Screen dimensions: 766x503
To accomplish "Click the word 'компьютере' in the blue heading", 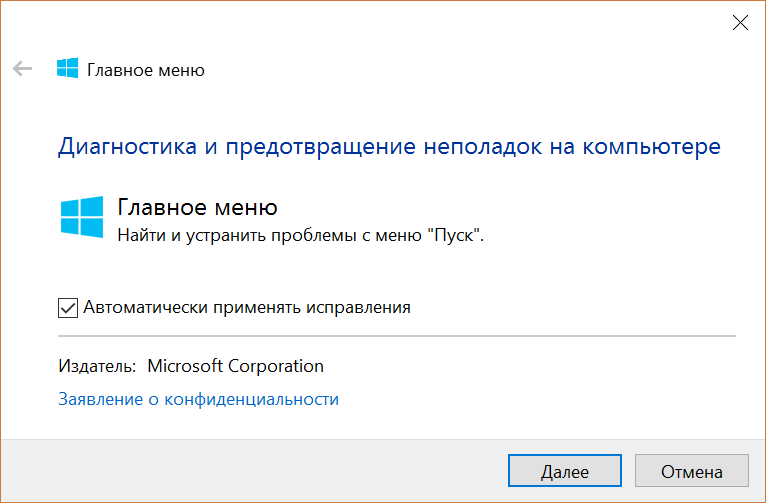I will 652,147.
